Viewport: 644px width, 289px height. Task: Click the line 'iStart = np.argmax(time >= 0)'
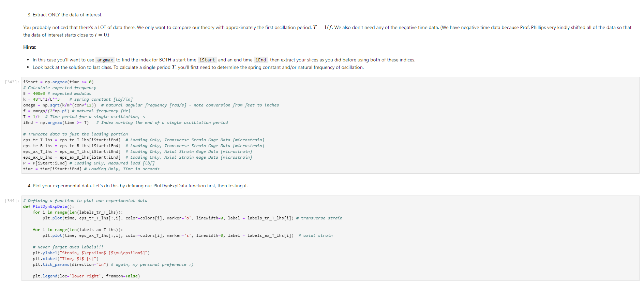[x=58, y=82]
